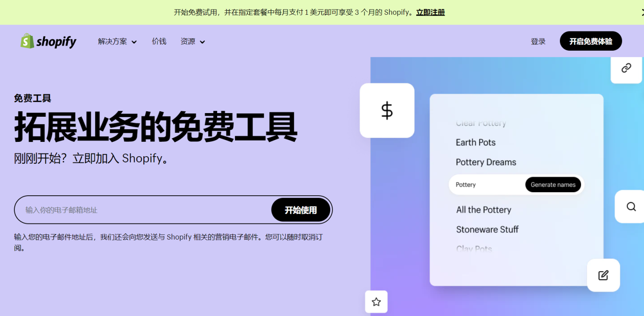Click the edit pencil icon tile
The image size is (644, 316).
603,275
